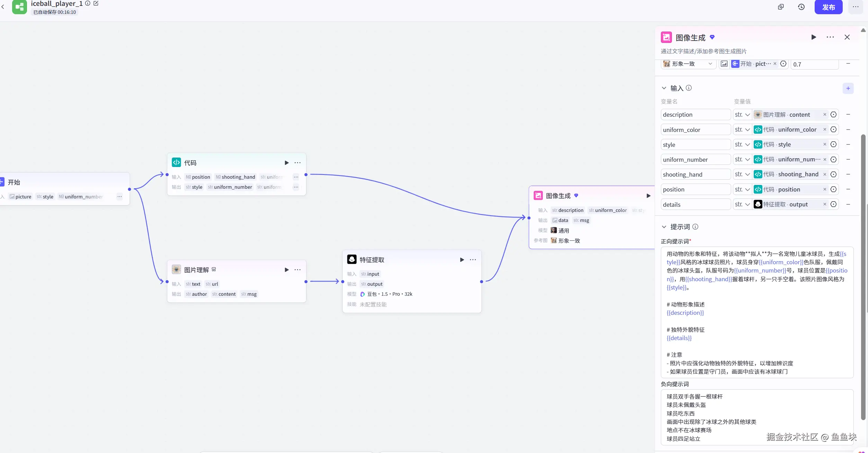
Task: Open the top-right more options menu
Action: (855, 7)
